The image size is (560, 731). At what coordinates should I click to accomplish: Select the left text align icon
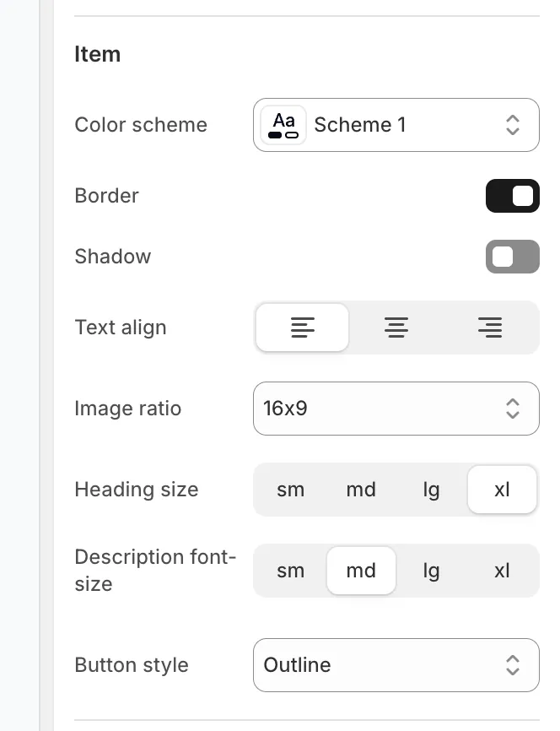point(302,328)
